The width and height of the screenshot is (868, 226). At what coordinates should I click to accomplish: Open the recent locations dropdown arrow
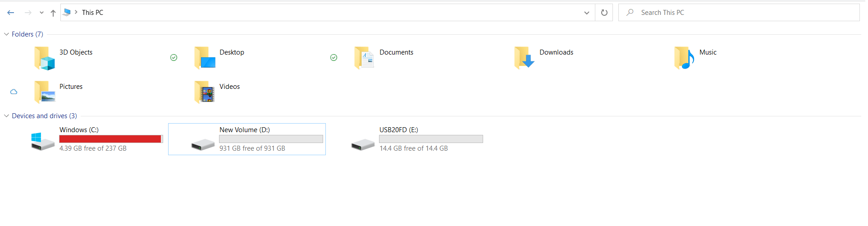tap(41, 13)
